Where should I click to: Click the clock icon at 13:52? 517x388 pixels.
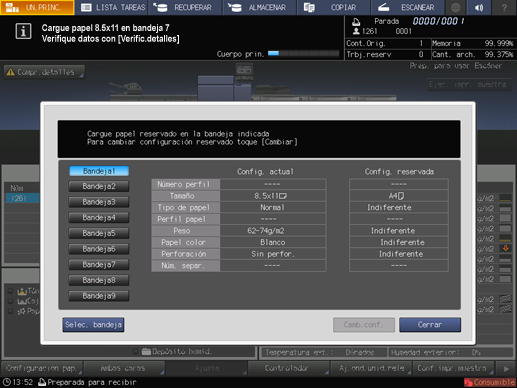click(7, 382)
